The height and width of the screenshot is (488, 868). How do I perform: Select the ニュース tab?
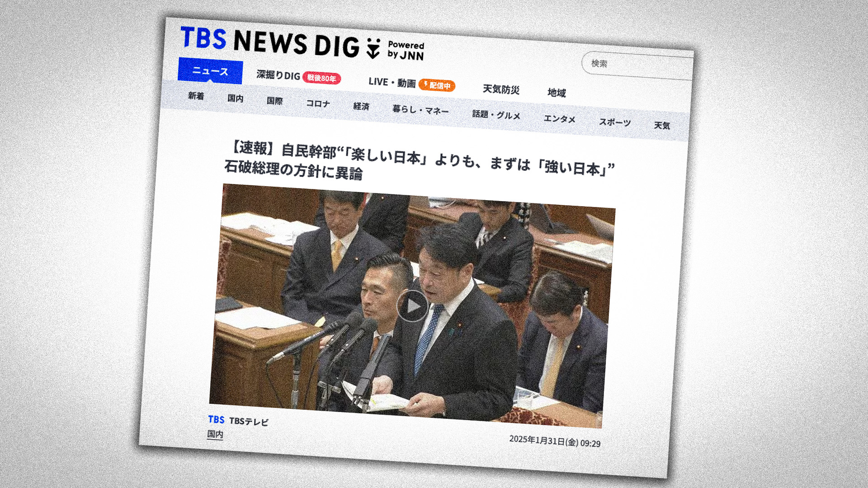click(x=210, y=71)
